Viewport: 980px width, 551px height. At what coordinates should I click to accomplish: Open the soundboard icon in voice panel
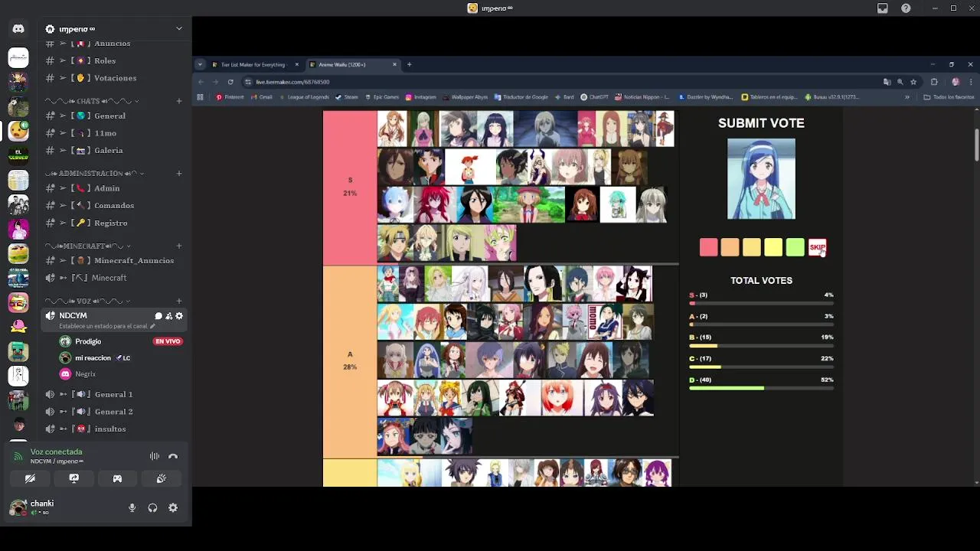[x=162, y=478]
